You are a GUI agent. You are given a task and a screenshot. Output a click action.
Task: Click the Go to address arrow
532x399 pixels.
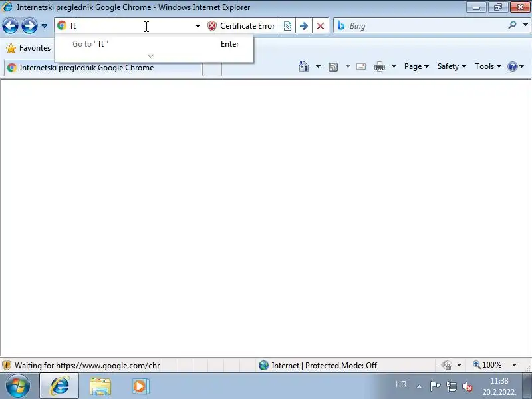point(304,26)
